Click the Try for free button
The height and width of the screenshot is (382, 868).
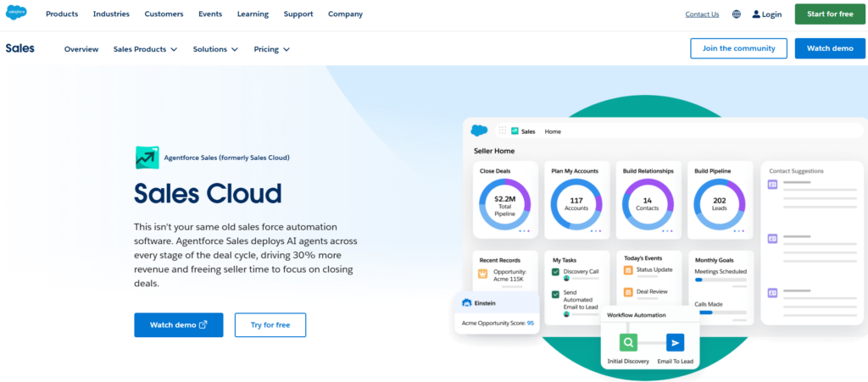pyautogui.click(x=270, y=325)
